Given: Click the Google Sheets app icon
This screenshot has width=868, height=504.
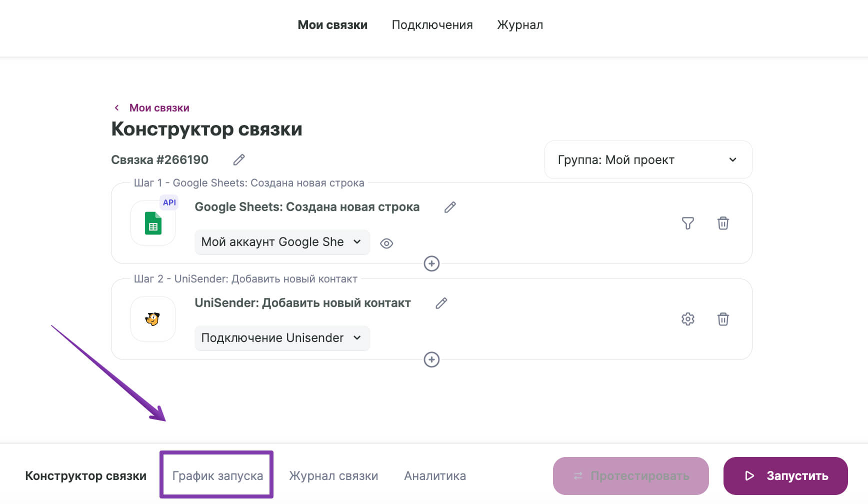Looking at the screenshot, I should [153, 223].
